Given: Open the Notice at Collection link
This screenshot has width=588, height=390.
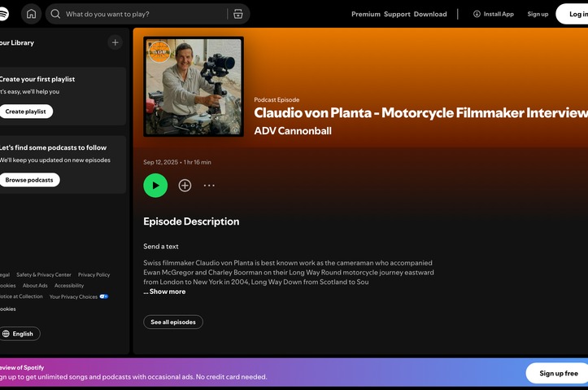Looking at the screenshot, I should click(x=21, y=296).
